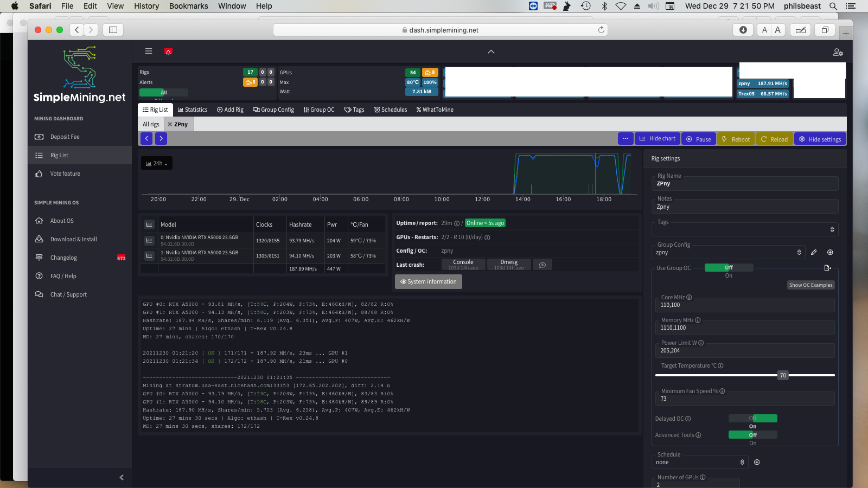The image size is (868, 488).
Task: Open System information
Action: [x=429, y=281]
